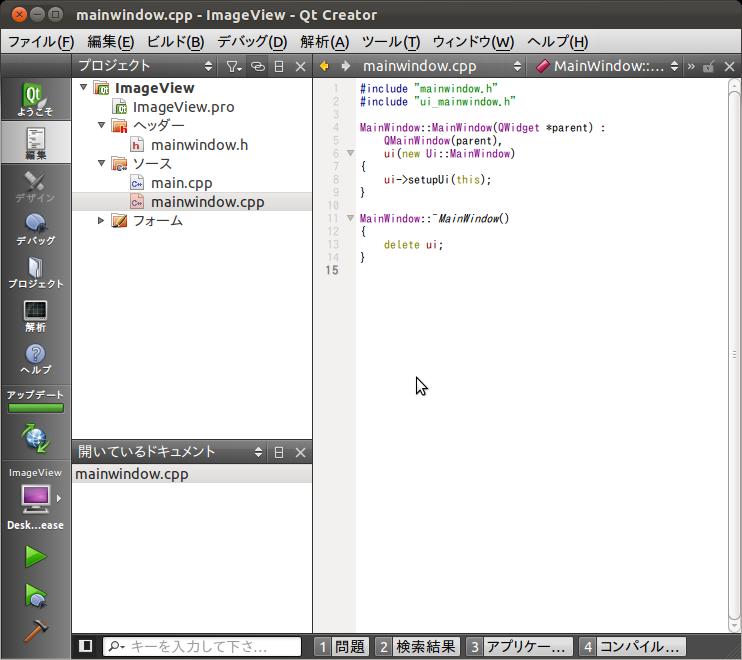Open Projects (プロジェクト) mode
742x660 pixels.
[35, 273]
